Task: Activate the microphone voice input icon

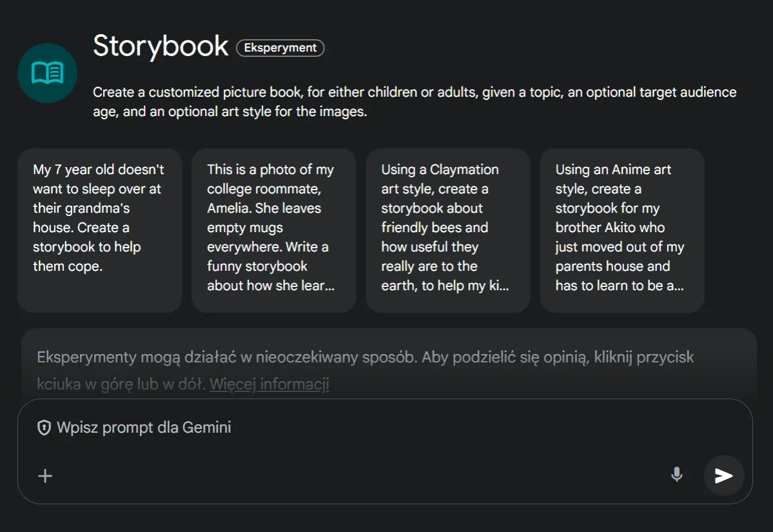Action: [x=676, y=475]
